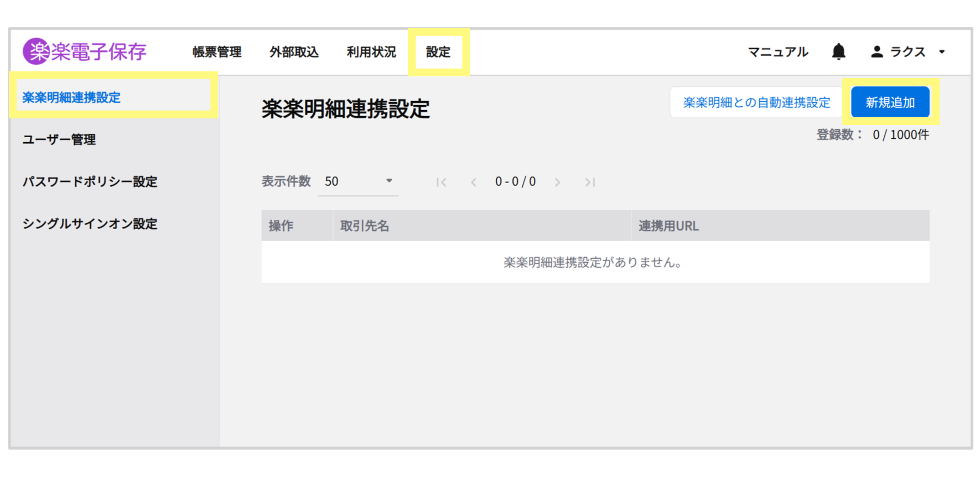Open the 外部取込 menu
Screen dimensions: 980x479
point(294,52)
